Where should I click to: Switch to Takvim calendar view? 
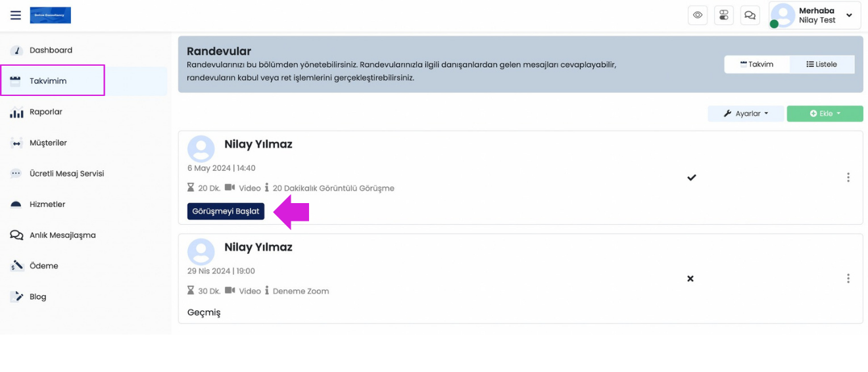(757, 64)
